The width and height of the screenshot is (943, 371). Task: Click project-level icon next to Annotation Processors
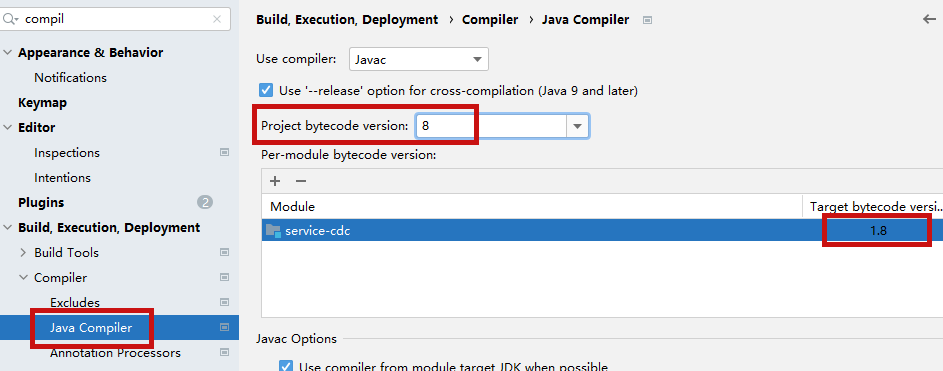224,352
